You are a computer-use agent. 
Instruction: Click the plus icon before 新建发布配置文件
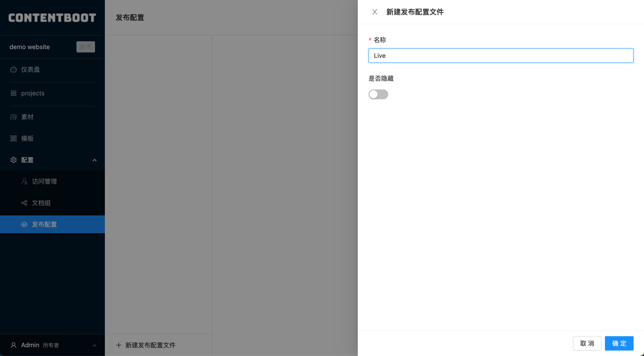coord(119,345)
